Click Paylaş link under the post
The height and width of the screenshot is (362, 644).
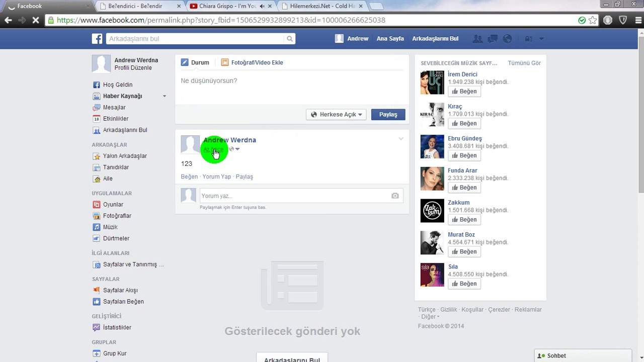click(245, 177)
